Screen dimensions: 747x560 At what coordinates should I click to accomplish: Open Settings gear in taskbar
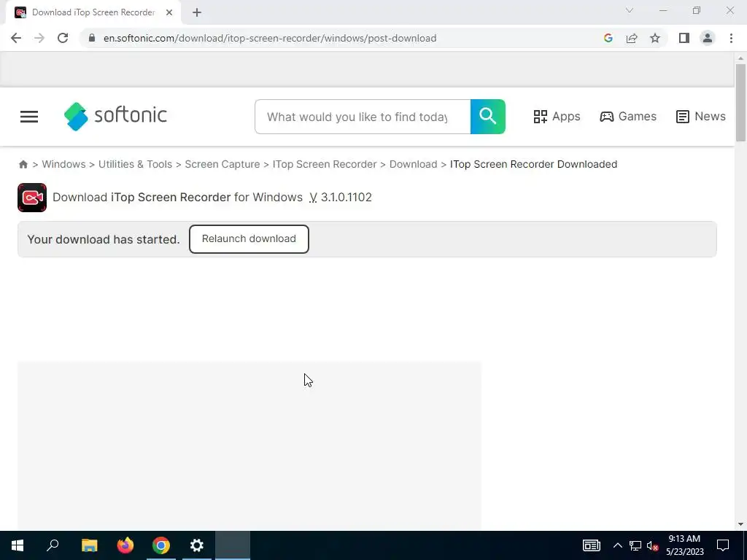point(197,545)
